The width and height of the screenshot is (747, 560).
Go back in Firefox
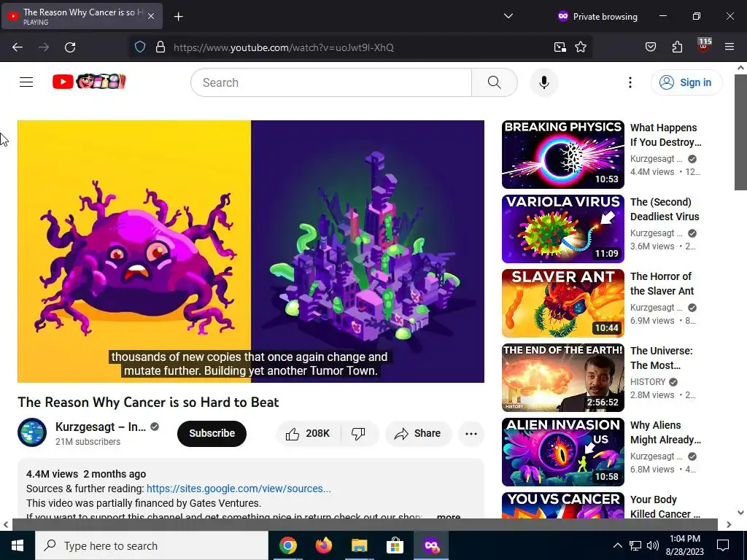[18, 47]
